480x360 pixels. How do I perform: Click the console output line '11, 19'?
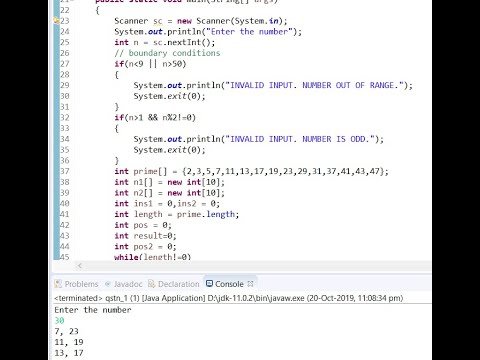click(x=69, y=342)
